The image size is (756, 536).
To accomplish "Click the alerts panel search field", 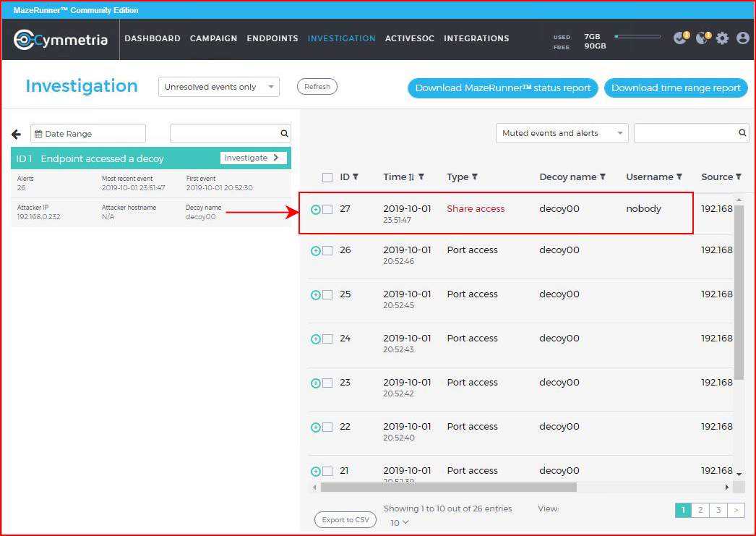I will pyautogui.click(x=231, y=134).
